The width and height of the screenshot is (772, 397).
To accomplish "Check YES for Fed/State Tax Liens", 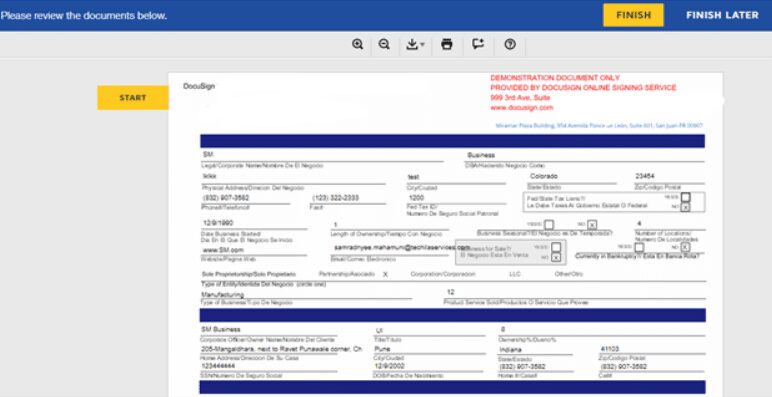I will click(685, 197).
